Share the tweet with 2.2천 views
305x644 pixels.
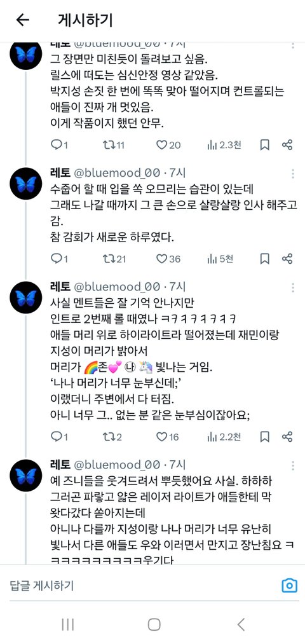tap(287, 437)
